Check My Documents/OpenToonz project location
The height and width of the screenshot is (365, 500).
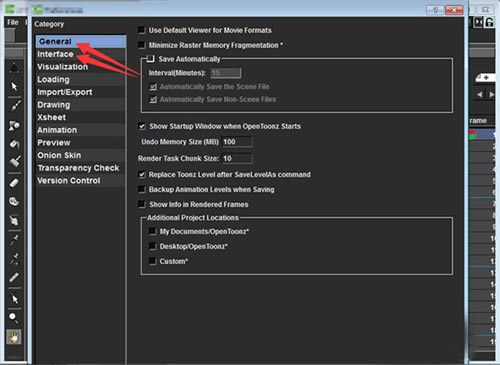click(152, 231)
